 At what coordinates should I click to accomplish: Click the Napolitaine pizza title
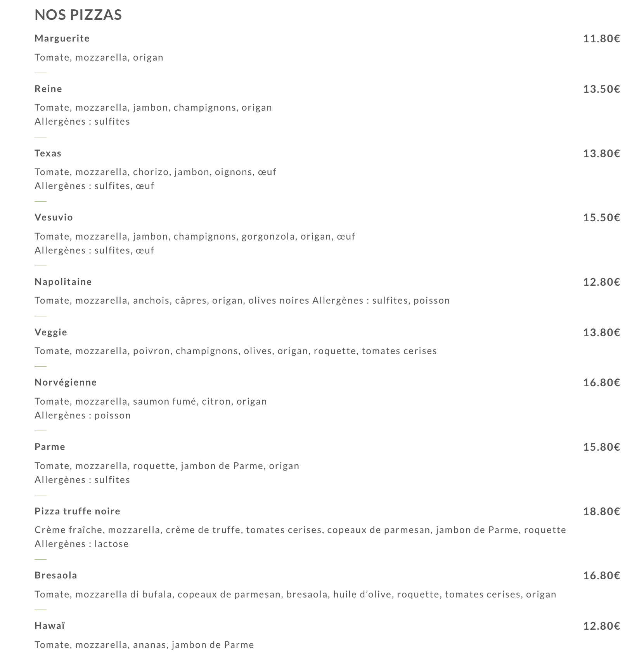[x=63, y=282]
